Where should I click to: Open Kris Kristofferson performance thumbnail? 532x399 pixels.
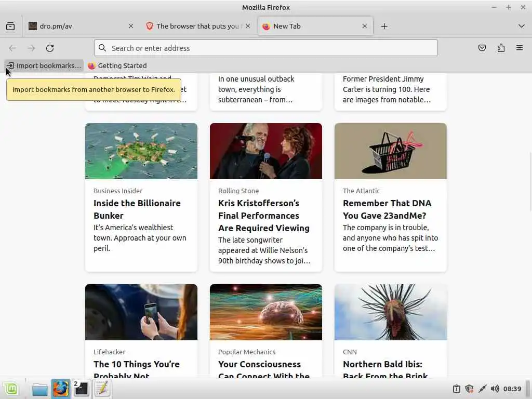coord(265,151)
